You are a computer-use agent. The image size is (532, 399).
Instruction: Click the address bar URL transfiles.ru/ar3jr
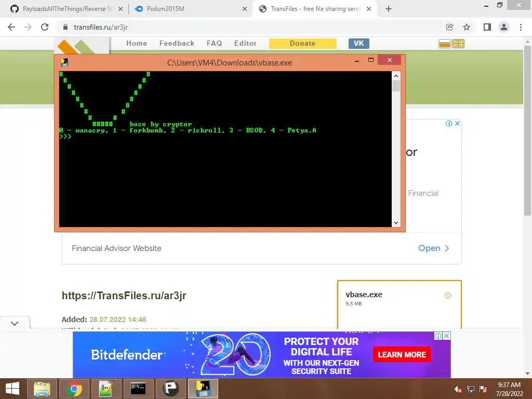(101, 27)
